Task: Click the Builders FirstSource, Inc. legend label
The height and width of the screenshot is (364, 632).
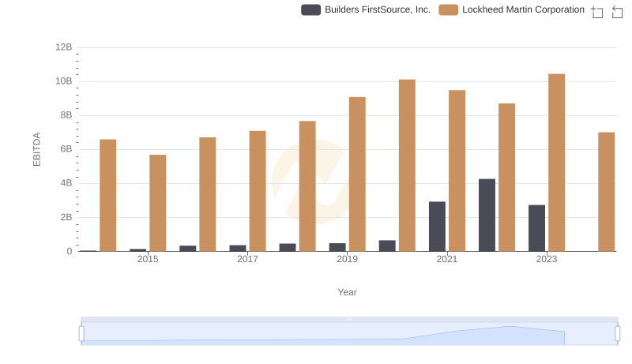Action: click(378, 9)
